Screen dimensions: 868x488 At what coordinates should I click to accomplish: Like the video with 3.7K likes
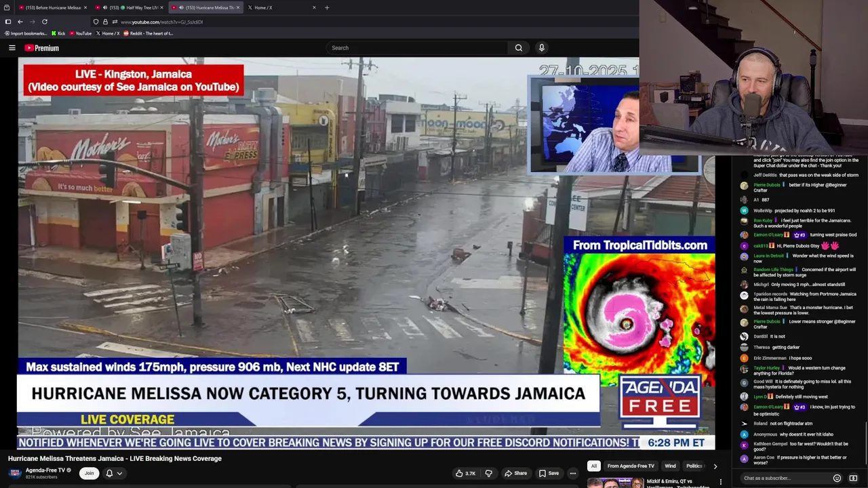(466, 473)
